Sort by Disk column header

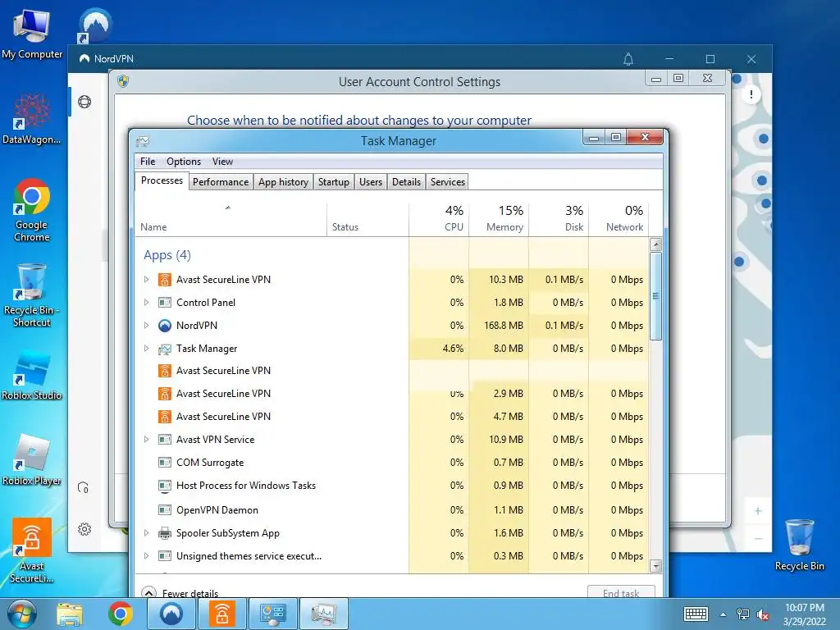coord(559,220)
